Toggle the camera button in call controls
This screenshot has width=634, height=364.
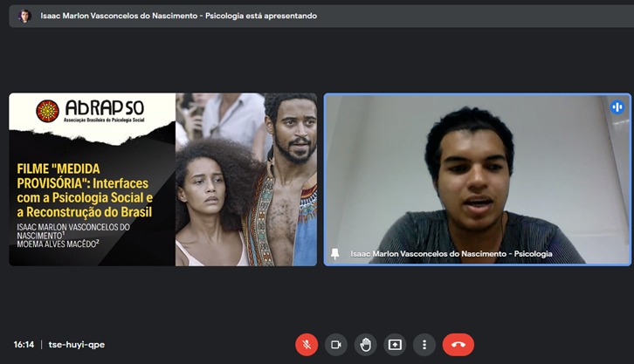click(x=336, y=345)
